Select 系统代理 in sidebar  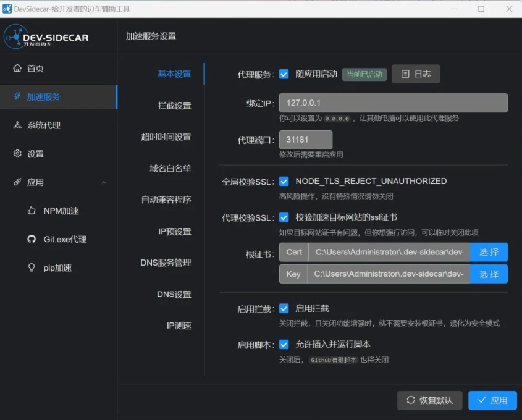point(59,125)
